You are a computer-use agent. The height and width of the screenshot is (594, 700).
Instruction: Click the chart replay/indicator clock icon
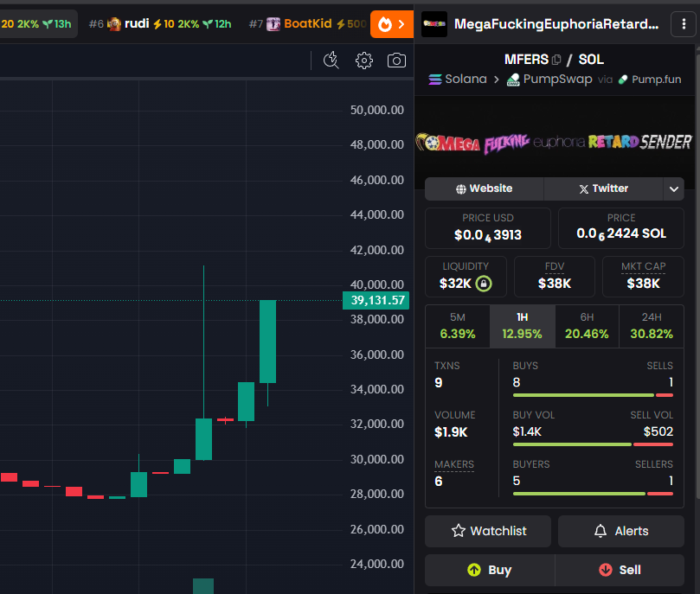coord(331,61)
